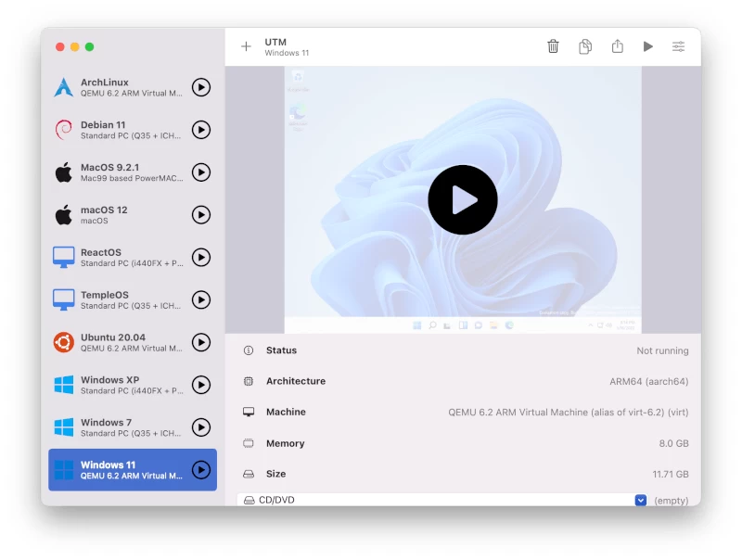The height and width of the screenshot is (560, 742).
Task: Start ArchLinux via its sidebar play icon
Action: pos(201,87)
